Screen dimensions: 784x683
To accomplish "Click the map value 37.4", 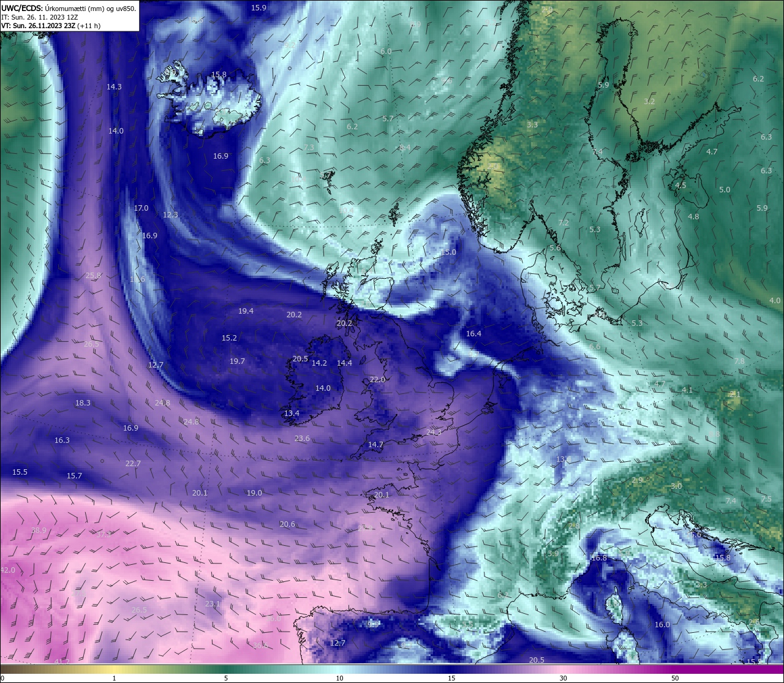I will pyautogui.click(x=104, y=535).
